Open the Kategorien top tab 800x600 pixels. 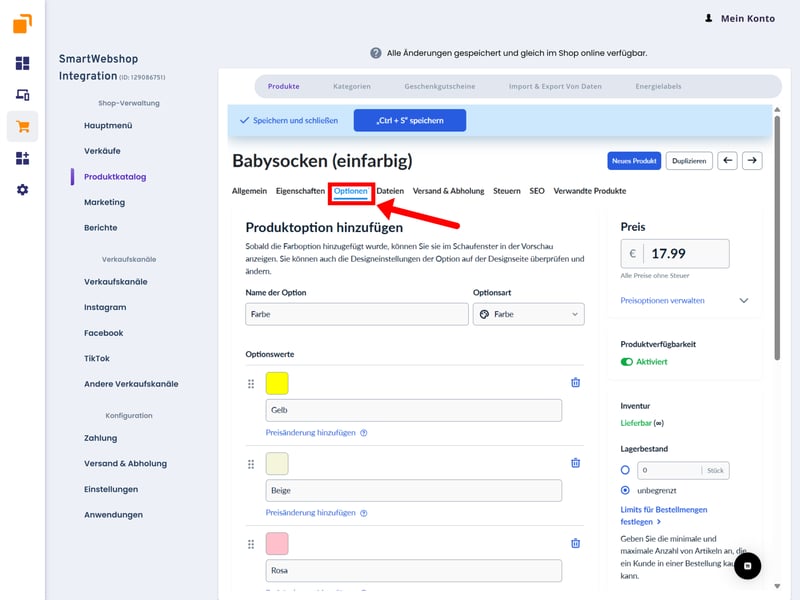pos(352,86)
